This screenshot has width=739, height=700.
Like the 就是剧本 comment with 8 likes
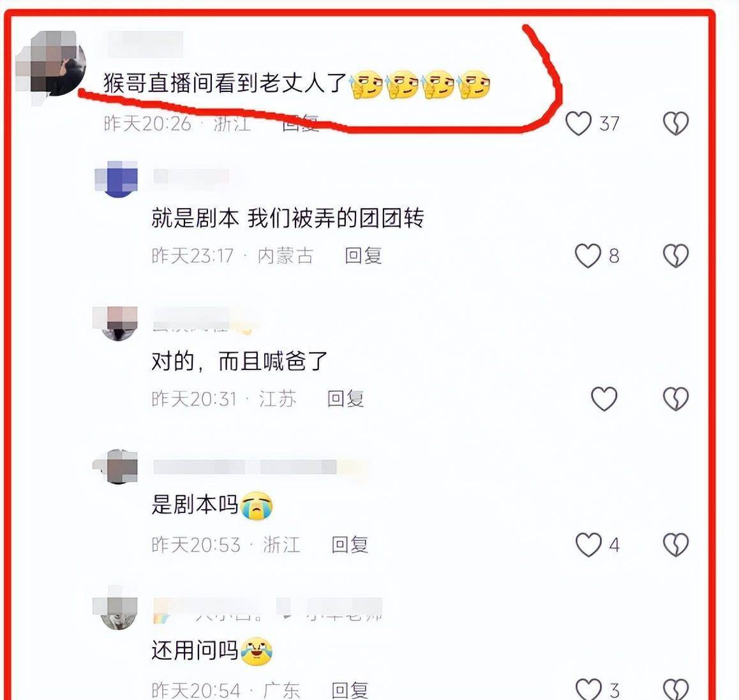[x=588, y=256]
